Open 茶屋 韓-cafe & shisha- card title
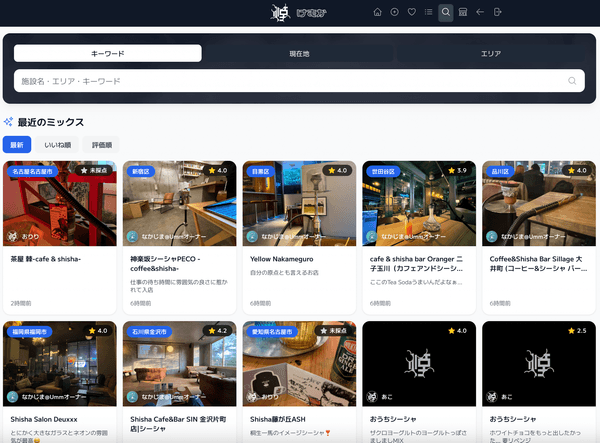This screenshot has width=600, height=443. pos(46,259)
